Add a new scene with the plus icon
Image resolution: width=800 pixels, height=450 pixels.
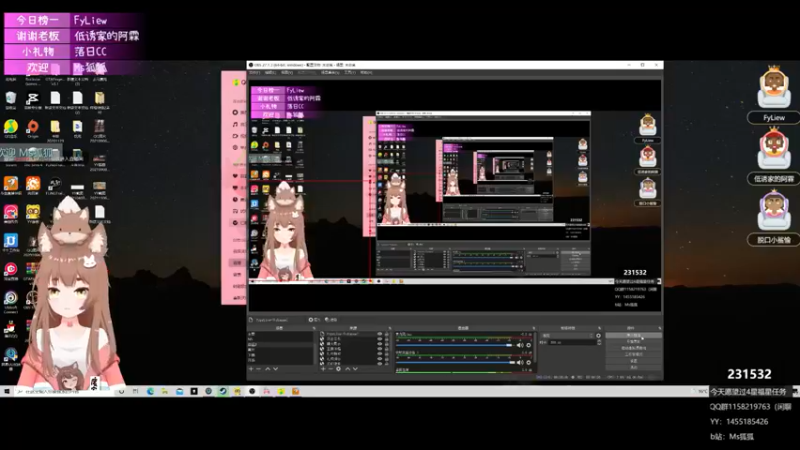pyautogui.click(x=251, y=368)
